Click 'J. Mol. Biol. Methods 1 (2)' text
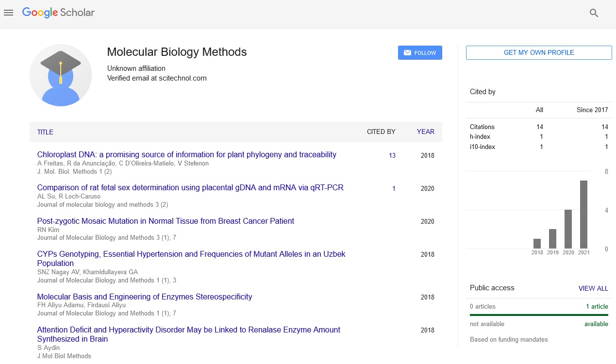This screenshot has height=364, width=616. pyautogui.click(x=75, y=171)
